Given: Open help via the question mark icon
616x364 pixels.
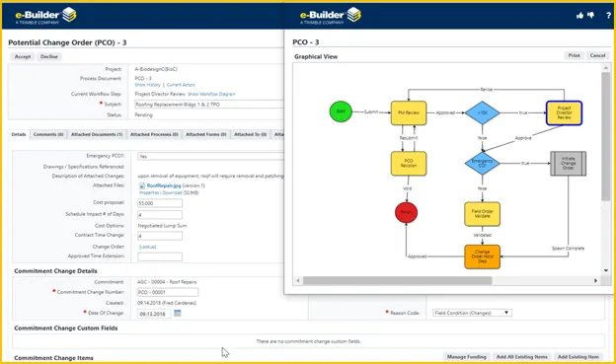Looking at the screenshot, I should coord(608,16).
